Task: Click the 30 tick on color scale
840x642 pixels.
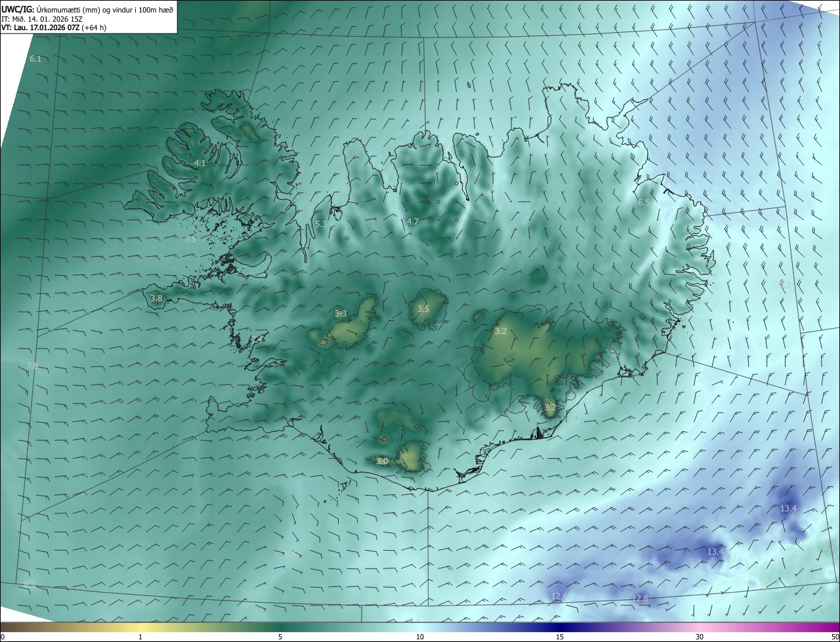Action: tap(700, 637)
